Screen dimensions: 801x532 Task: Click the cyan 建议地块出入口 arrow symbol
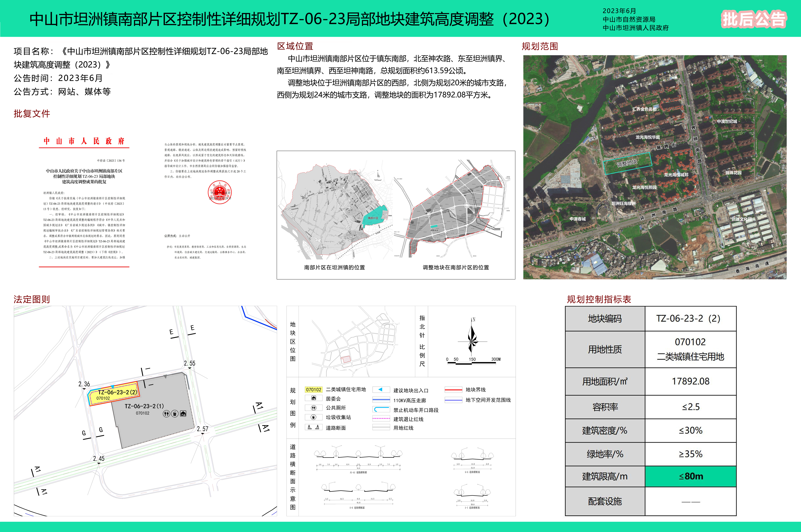(381, 389)
